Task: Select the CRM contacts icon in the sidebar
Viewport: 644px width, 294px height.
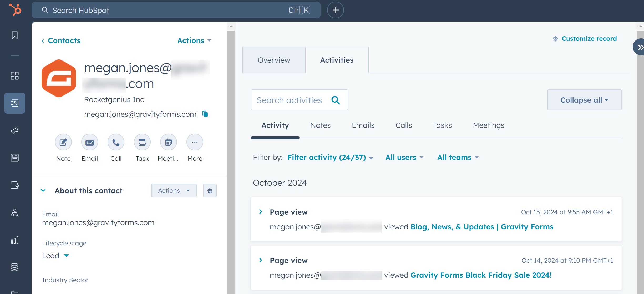Action: (15, 103)
